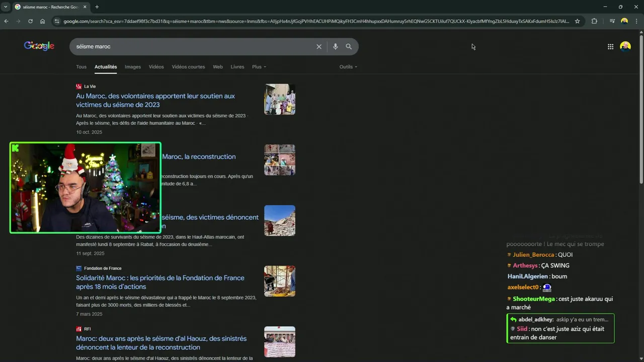Screen dimensions: 644x362
Task: Open Solidarité Maroc Fondation de France article
Action: pyautogui.click(x=160, y=282)
